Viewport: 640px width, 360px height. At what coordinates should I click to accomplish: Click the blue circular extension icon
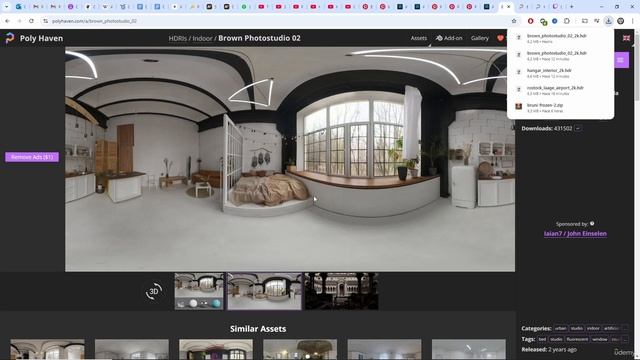pyautogui.click(x=555, y=21)
